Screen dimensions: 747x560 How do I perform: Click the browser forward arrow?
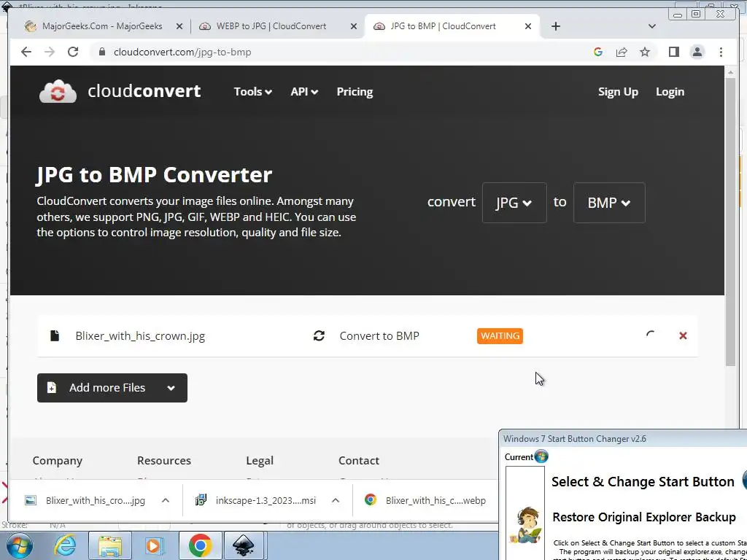[x=50, y=52]
